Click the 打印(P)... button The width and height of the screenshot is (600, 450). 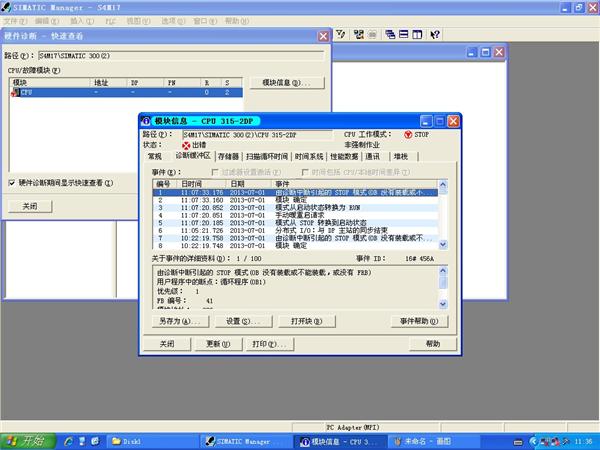[269, 344]
